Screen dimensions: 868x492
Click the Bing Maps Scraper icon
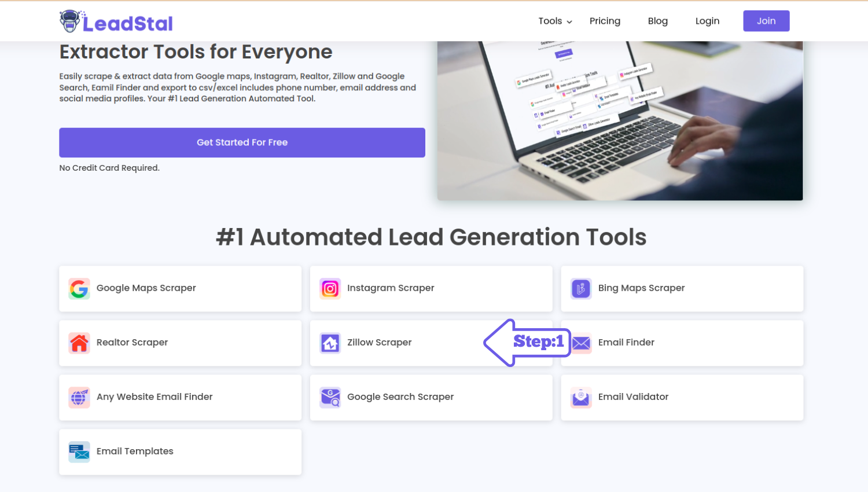pos(581,288)
